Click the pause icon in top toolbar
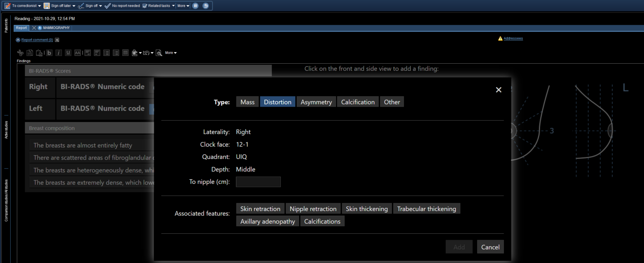Screen dimensions: 644x263 pyautogui.click(x=195, y=6)
